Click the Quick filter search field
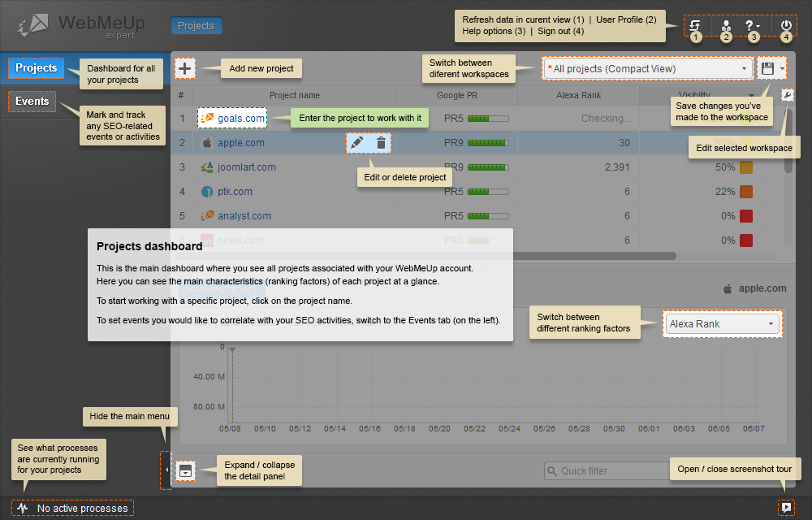Viewport: 812px width, 520px height. click(608, 470)
